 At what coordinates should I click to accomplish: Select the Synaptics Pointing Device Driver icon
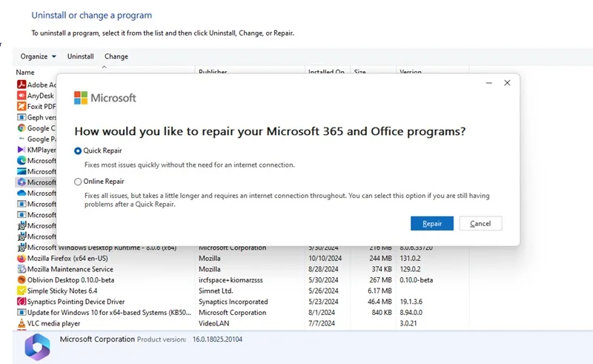click(21, 302)
